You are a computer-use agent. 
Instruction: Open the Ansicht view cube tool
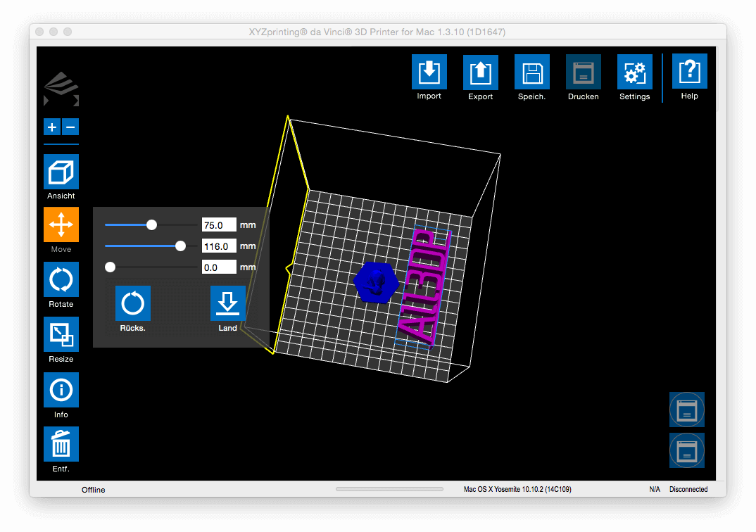click(61, 172)
